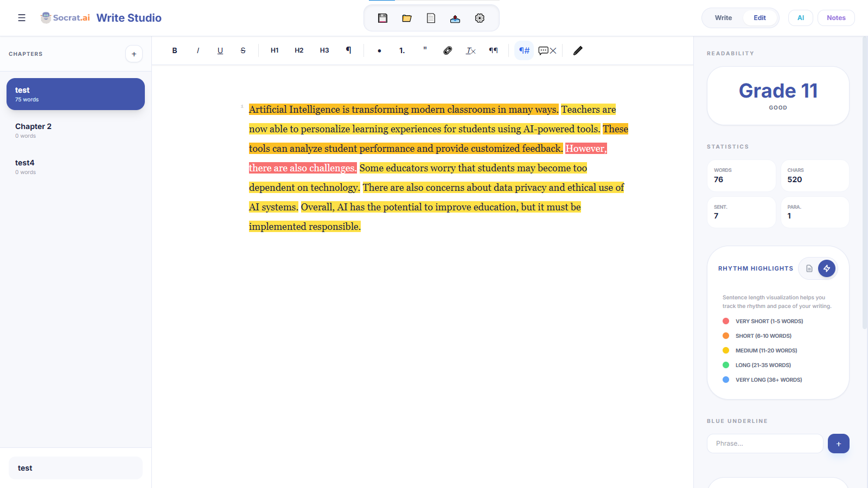Open a file using the folder icon
The width and height of the screenshot is (868, 488).
[406, 18]
